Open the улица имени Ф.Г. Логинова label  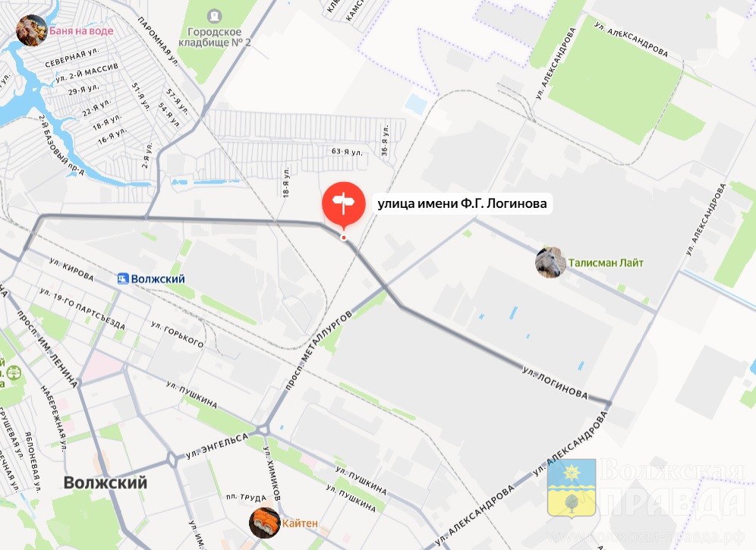pyautogui.click(x=462, y=203)
